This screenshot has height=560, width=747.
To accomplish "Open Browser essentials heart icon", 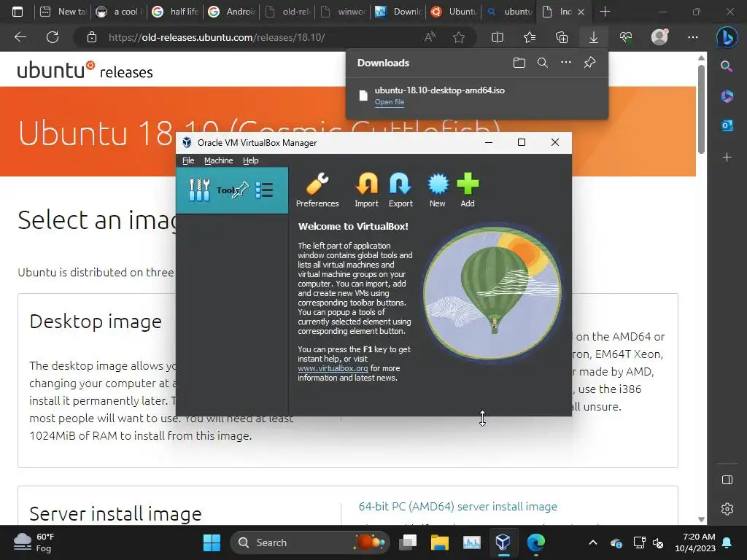I will (626, 37).
